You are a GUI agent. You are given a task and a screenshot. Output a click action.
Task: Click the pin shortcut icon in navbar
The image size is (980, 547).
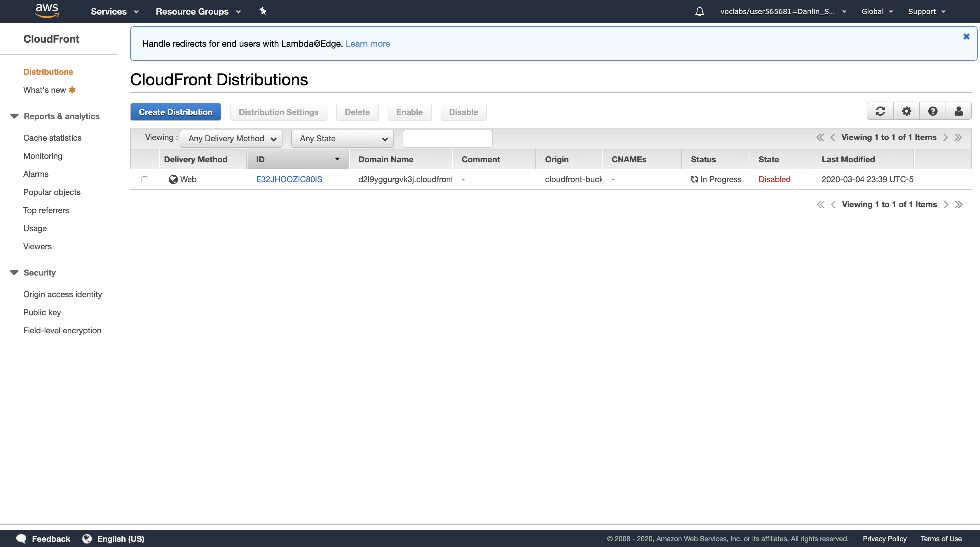click(x=263, y=11)
